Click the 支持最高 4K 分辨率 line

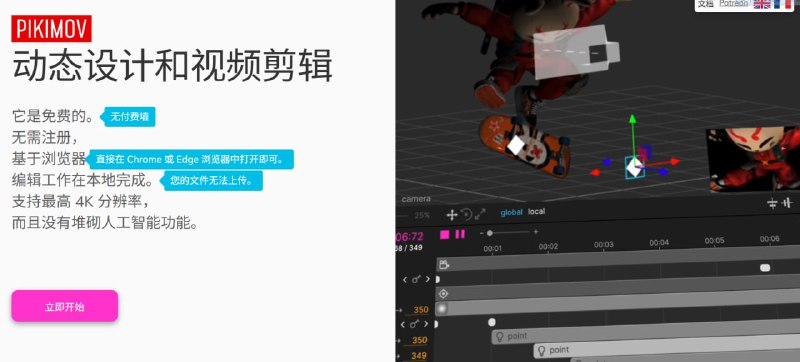81,201
